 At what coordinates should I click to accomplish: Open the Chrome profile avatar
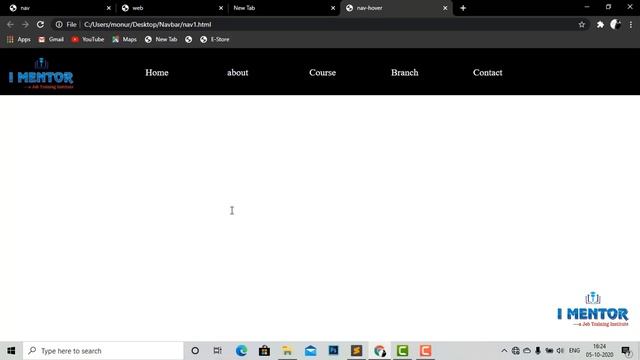pos(616,24)
